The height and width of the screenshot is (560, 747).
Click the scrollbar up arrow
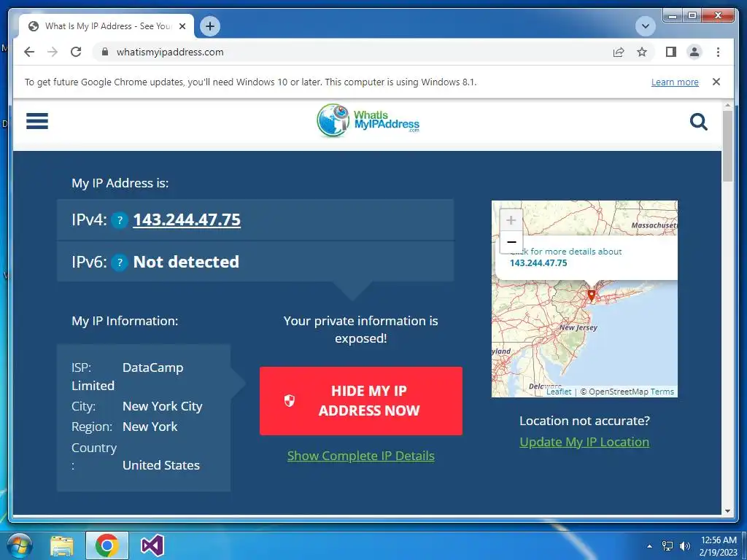click(727, 105)
